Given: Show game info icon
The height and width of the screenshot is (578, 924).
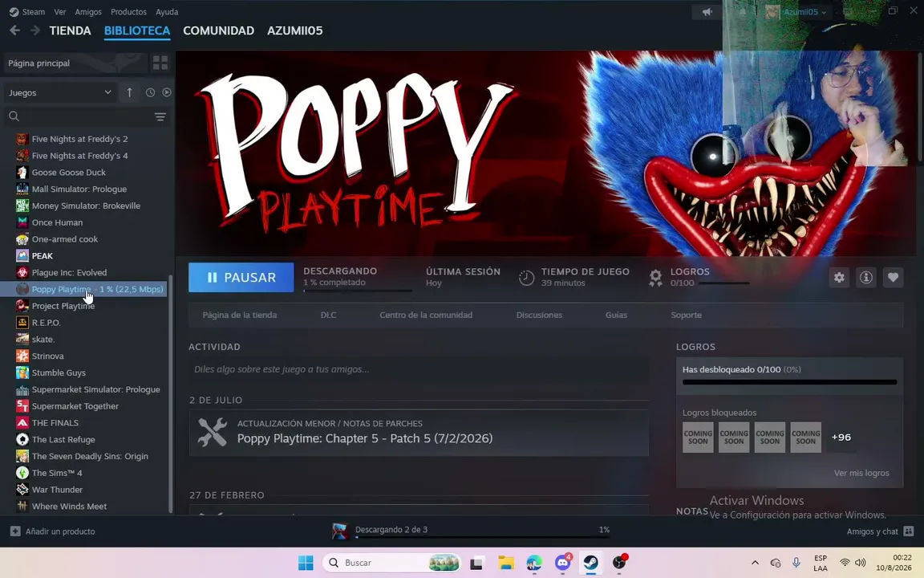Looking at the screenshot, I should [865, 277].
